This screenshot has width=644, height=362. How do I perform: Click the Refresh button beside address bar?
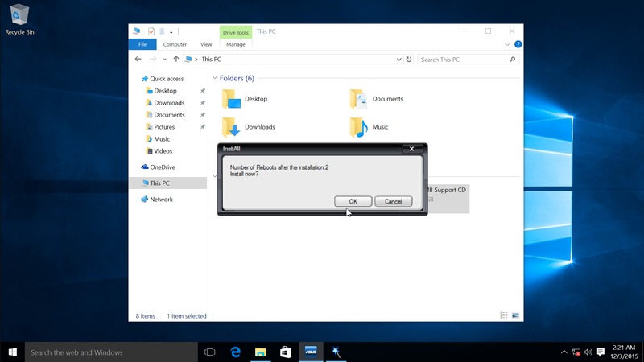coord(409,59)
